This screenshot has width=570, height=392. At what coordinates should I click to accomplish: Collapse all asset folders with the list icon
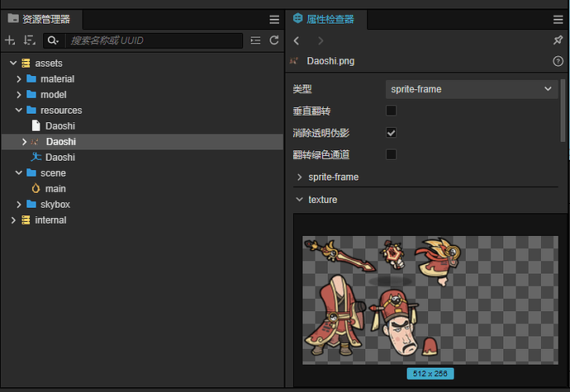pos(255,40)
